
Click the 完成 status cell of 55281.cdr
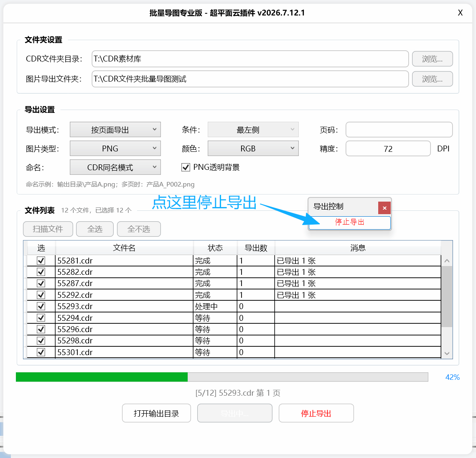pos(215,261)
